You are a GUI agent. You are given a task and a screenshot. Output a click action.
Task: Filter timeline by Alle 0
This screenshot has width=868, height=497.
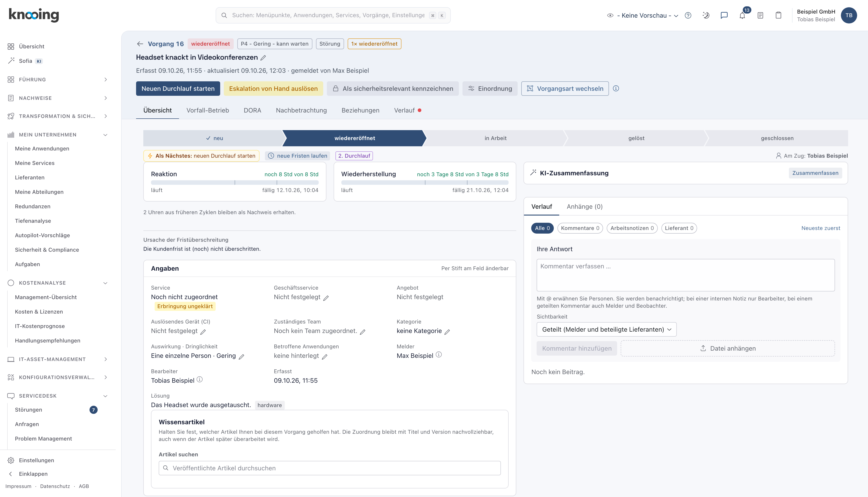coord(542,228)
